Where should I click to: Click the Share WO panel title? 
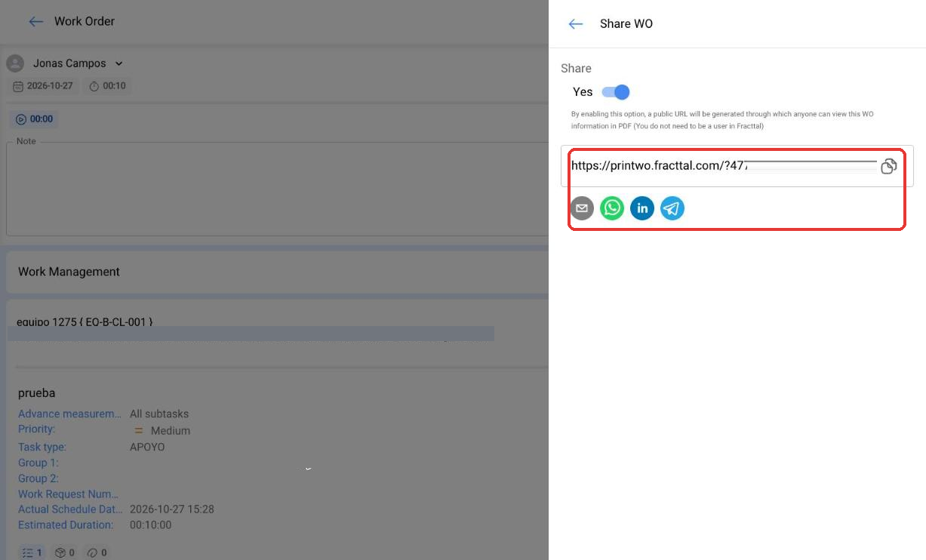[626, 24]
